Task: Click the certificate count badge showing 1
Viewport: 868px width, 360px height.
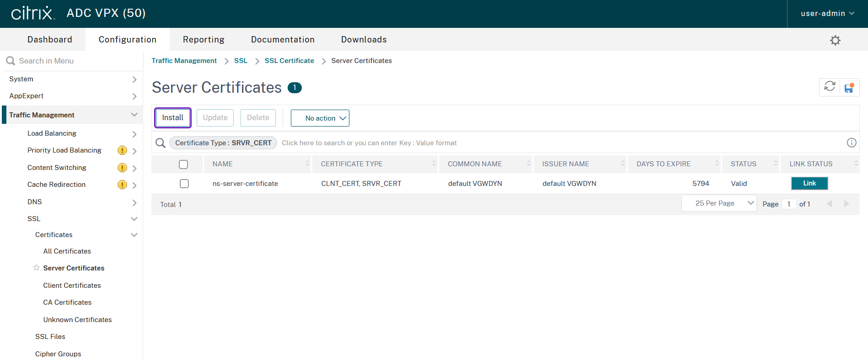Action: point(295,87)
